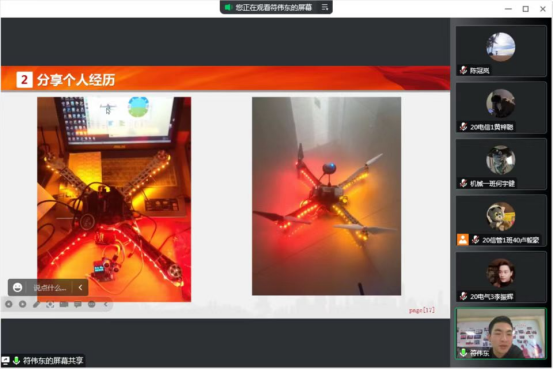The image size is (553, 369).
Task: Select the pen annotation tool
Action: click(36, 304)
